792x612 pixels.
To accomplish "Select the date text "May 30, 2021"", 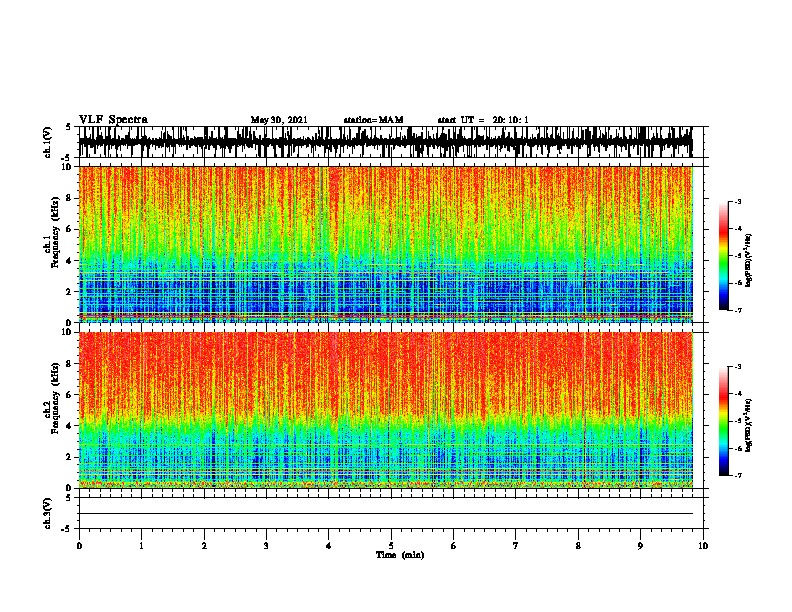I will [x=279, y=120].
